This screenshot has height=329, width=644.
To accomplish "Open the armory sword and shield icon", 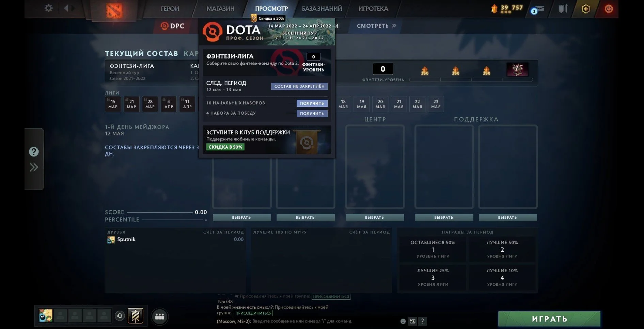I will point(563,9).
